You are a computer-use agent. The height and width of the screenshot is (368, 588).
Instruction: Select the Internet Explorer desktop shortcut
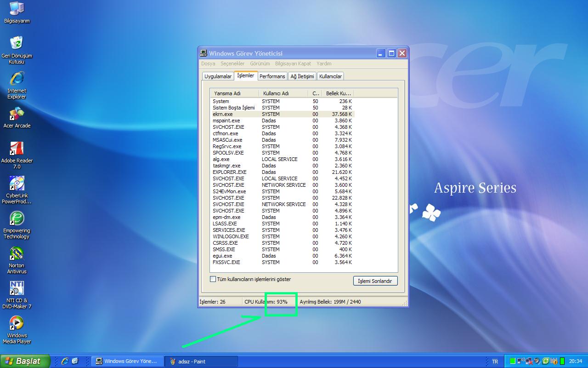coord(17,85)
